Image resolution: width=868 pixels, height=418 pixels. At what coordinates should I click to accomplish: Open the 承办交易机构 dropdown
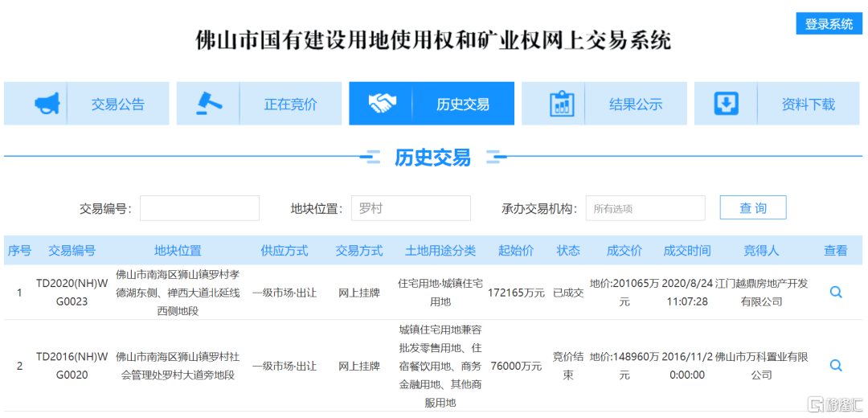coord(645,208)
